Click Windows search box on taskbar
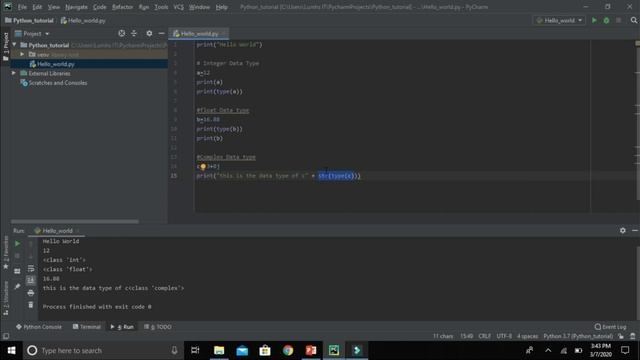 coord(102,350)
